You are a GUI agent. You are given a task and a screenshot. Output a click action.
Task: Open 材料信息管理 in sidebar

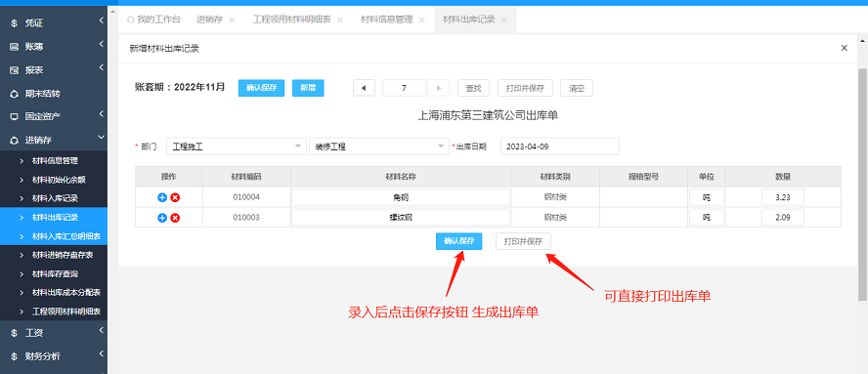(54, 161)
